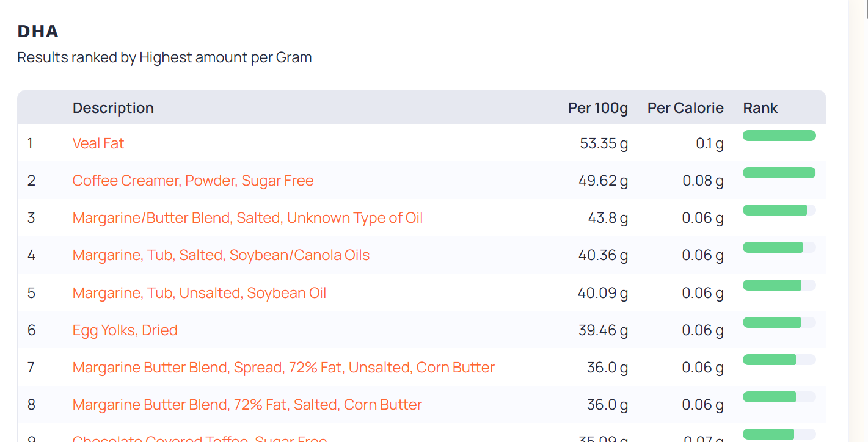
Task: Click the 39.46 g value for Egg Yolks
Action: tap(604, 330)
